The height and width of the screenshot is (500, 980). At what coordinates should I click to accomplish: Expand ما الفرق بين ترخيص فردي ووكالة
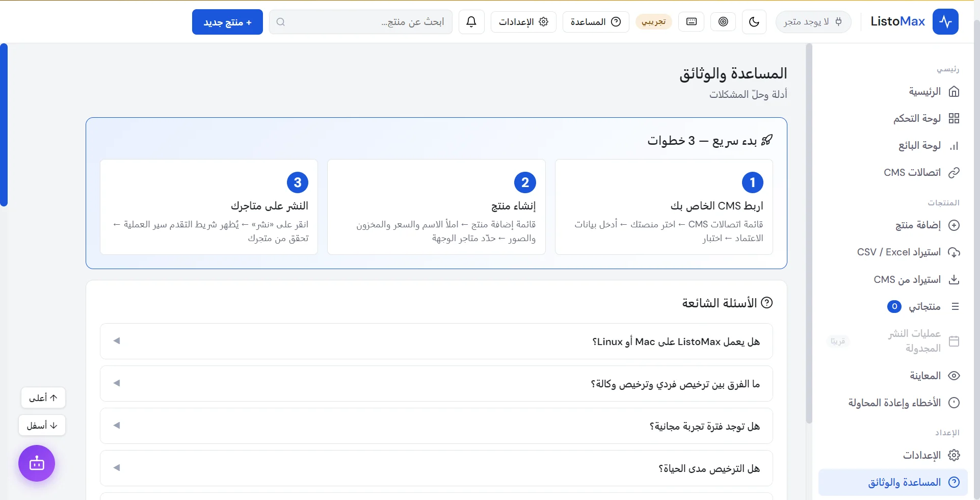pyautogui.click(x=436, y=384)
